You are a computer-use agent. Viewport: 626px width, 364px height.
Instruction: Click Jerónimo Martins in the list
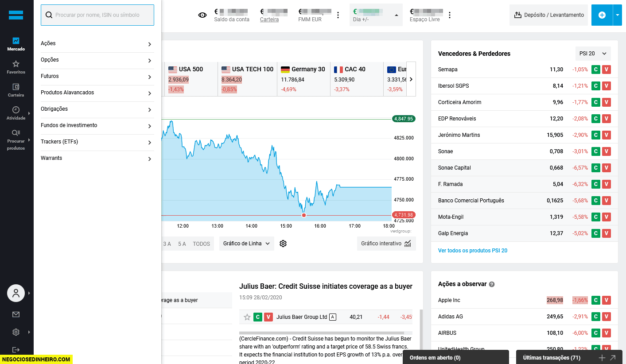point(459,135)
